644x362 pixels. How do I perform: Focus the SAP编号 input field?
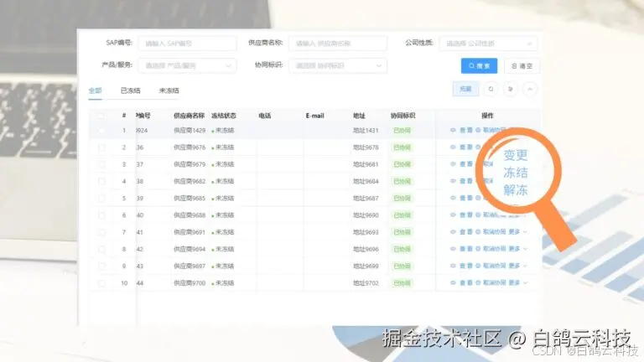click(x=187, y=43)
